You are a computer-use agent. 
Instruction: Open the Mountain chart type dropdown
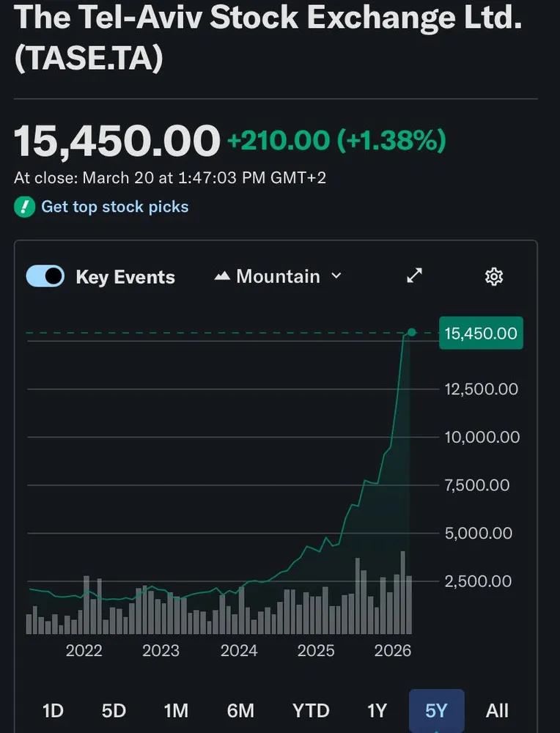tap(278, 276)
